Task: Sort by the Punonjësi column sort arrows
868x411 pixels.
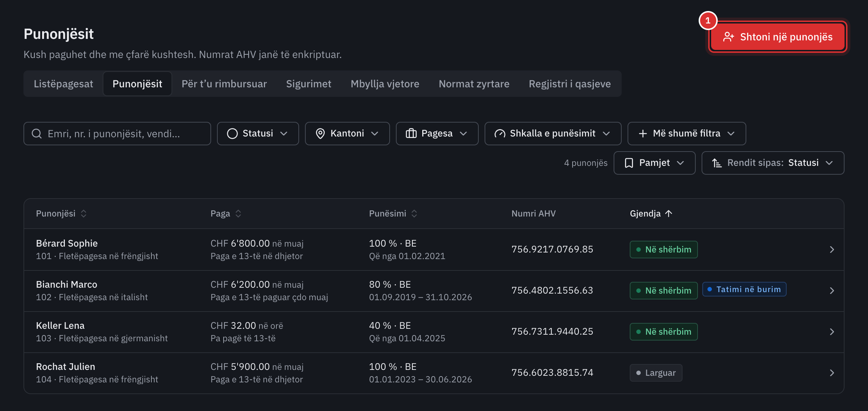Action: (84, 214)
